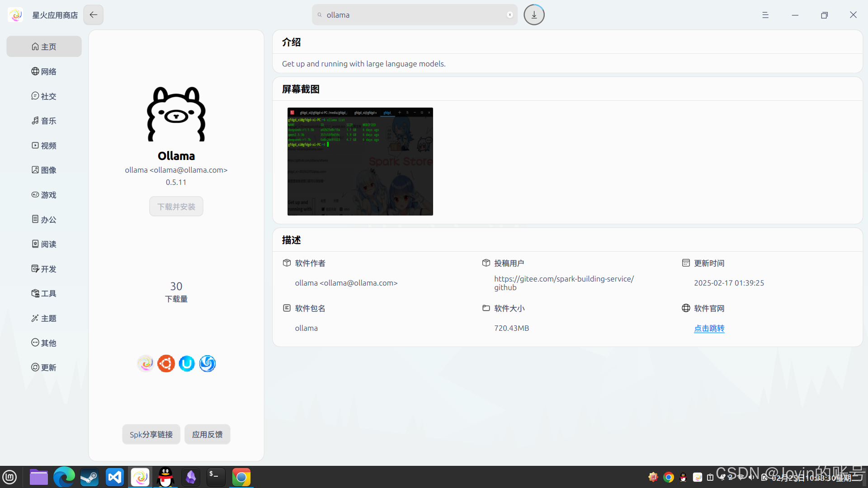Screen dimensions: 868x488
Task: Clear the ollama search text
Action: (x=509, y=15)
